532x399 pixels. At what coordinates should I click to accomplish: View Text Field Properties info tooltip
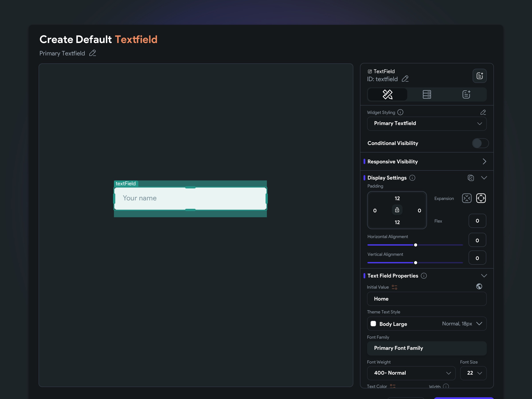424,276
